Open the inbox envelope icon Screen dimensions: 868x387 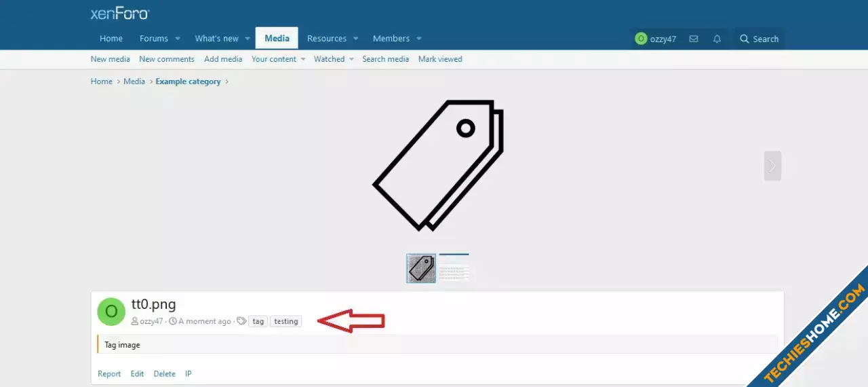click(x=693, y=39)
